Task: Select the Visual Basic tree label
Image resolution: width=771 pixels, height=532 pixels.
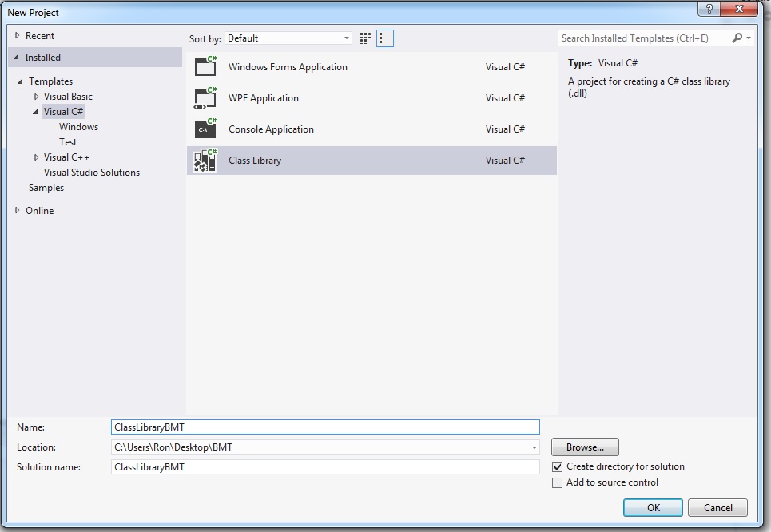Action: pos(68,97)
